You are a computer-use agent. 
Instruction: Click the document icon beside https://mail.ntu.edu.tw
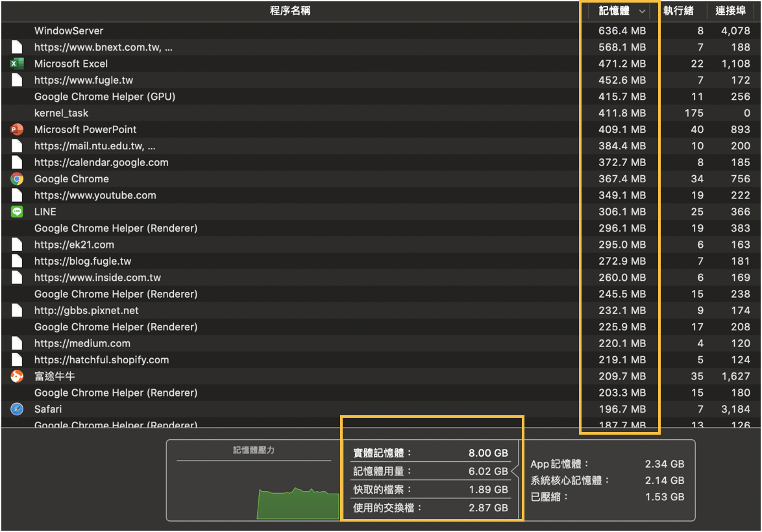(17, 146)
